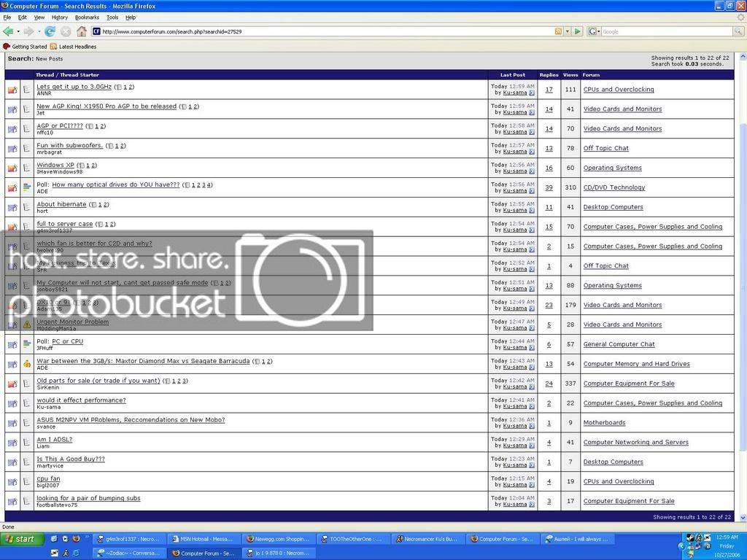Go to last post icon for 'About hibernate'
This screenshot has width=747, height=560.
click(x=532, y=211)
